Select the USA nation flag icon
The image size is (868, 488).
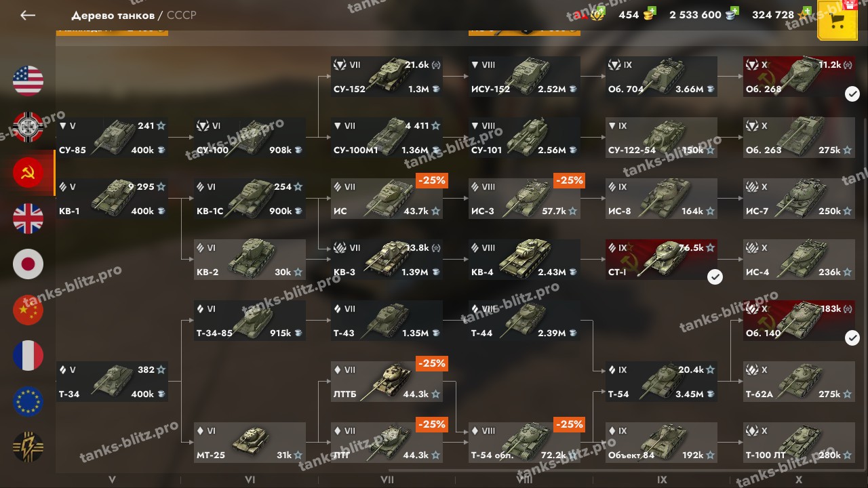tap(28, 81)
